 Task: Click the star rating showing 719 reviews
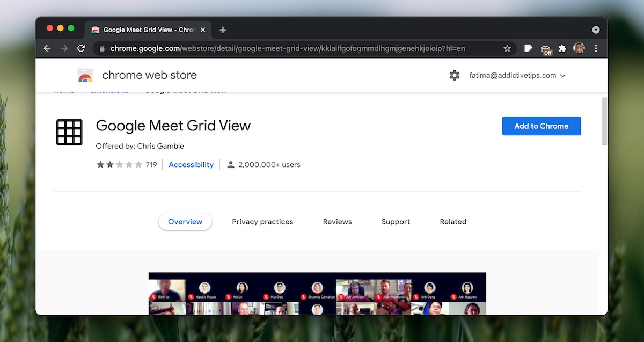pos(120,165)
